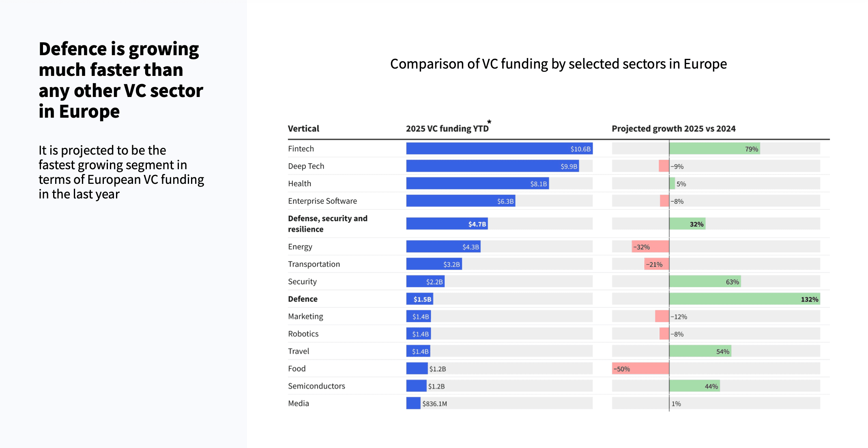Screen dimensions: 868x448
Task: Select the Semiconductors row label
Action: [x=316, y=386]
